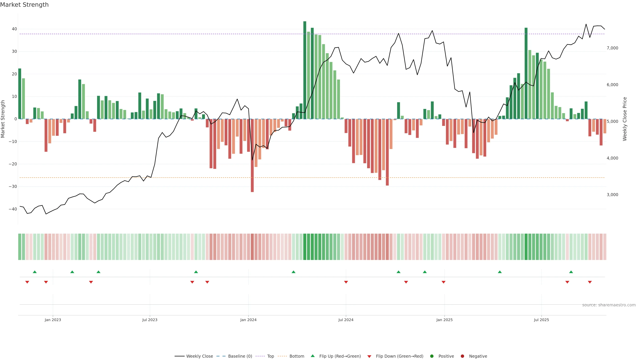Click the Jan 2024 x-axis label
644x362 pixels.
click(248, 320)
